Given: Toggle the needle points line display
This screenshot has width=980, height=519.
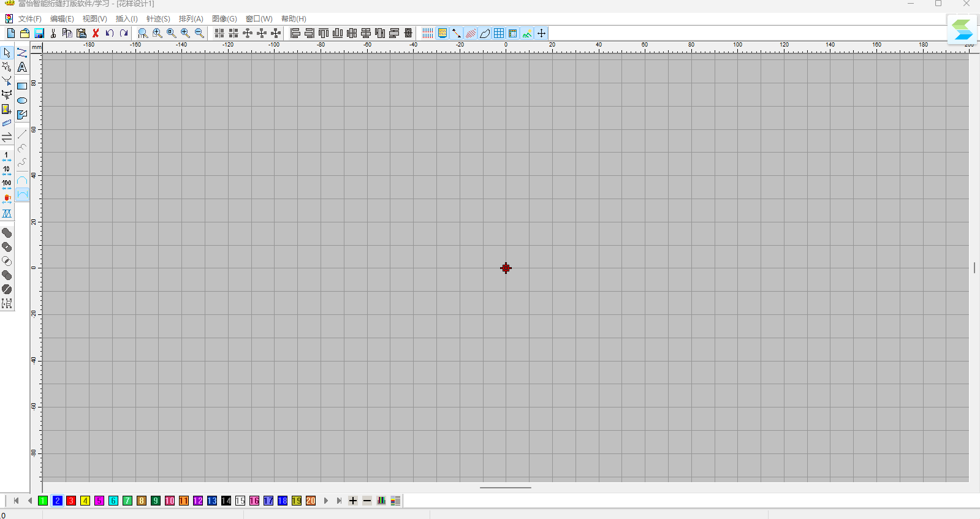Looking at the screenshot, I should tap(457, 33).
